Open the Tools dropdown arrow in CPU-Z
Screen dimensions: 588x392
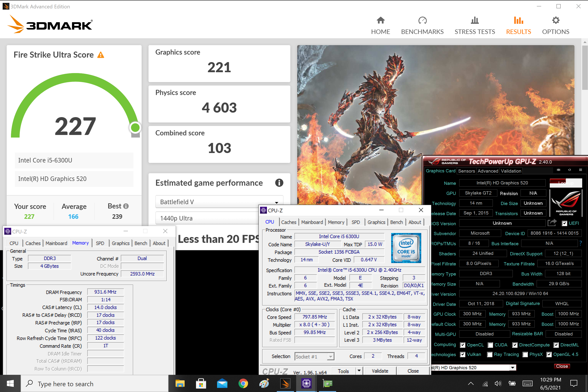tap(359, 371)
